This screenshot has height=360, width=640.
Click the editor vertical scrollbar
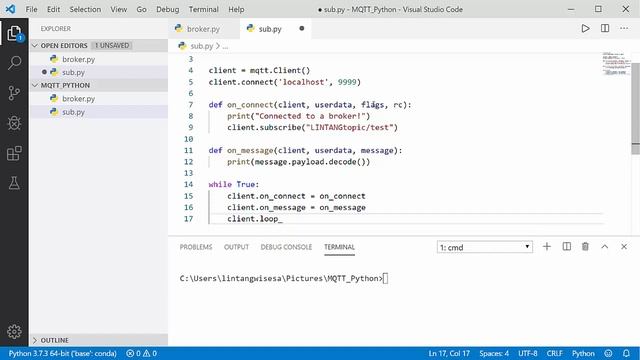click(636, 108)
